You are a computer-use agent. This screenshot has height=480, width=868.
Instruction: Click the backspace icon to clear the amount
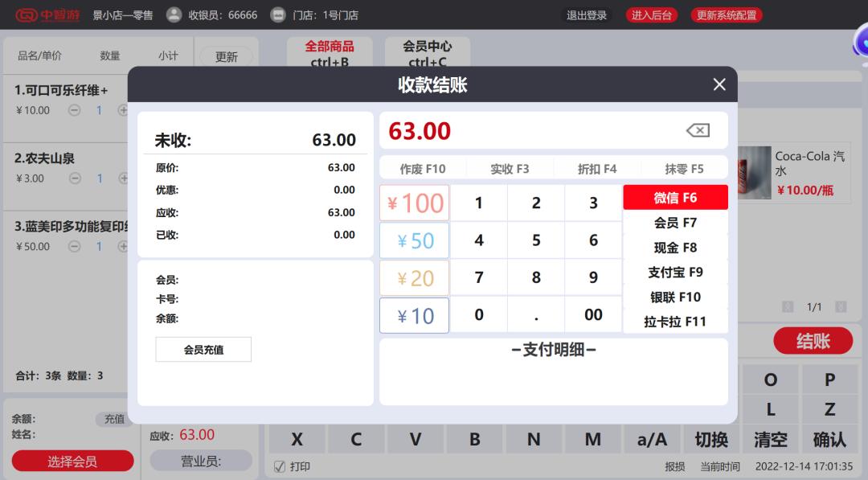(x=697, y=129)
